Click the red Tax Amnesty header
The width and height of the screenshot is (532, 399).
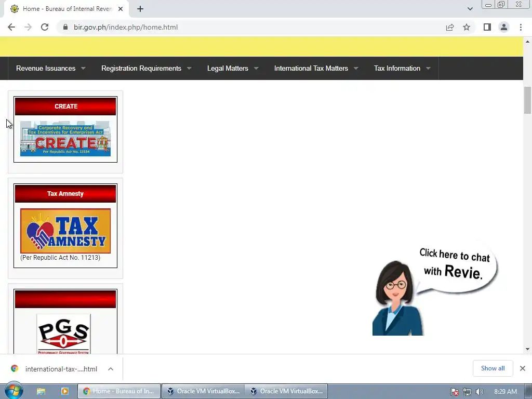[x=65, y=194]
